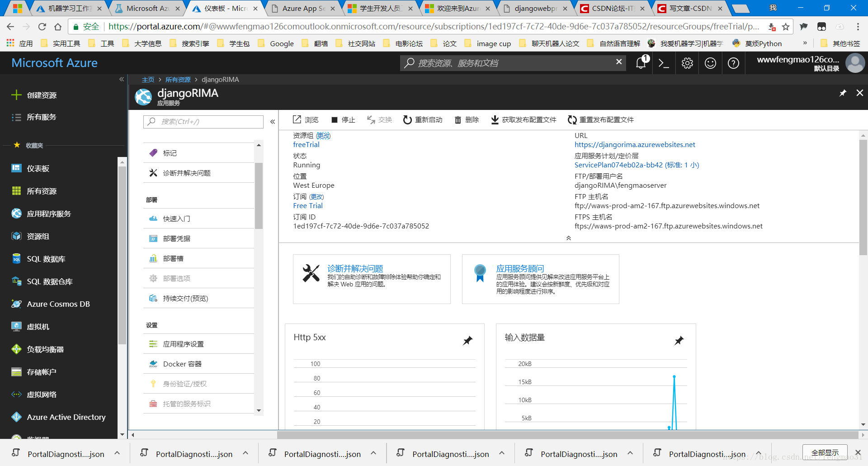This screenshot has height=466, width=868.
Task: Reset publish profile (重置发布配置文件)
Action: (x=601, y=119)
